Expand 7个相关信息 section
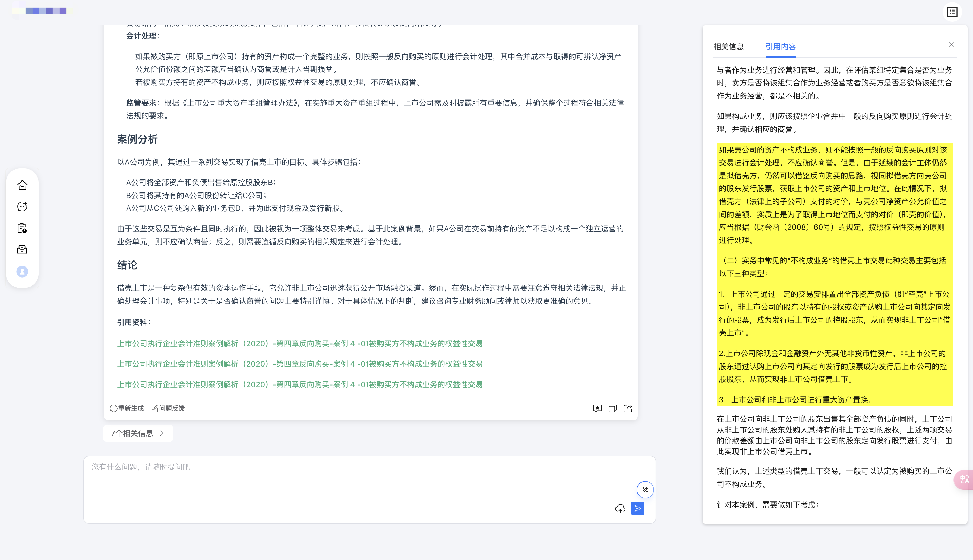This screenshot has height=560, width=973. [138, 433]
